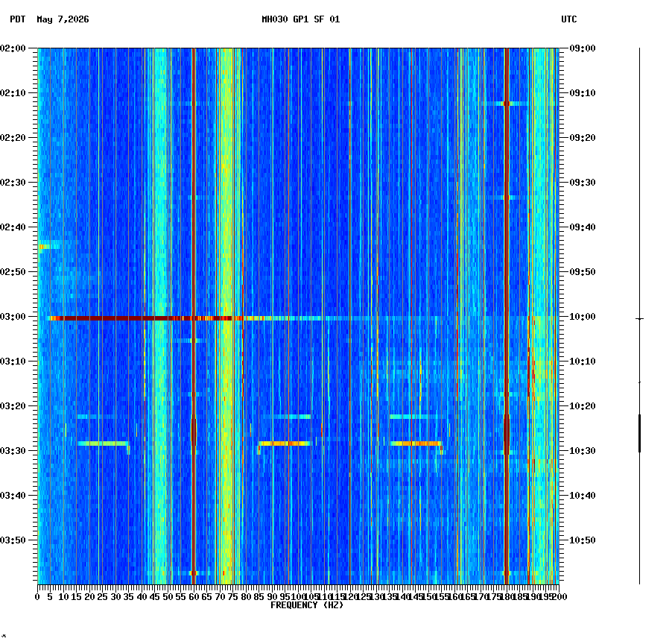This screenshot has height=644, width=672.
Task: Click the 03:20 left-axis label
Action: [13, 406]
